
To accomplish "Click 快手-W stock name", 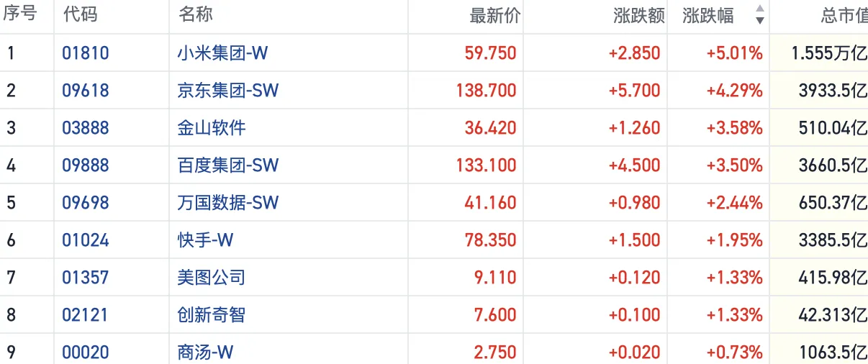I will pos(205,240).
